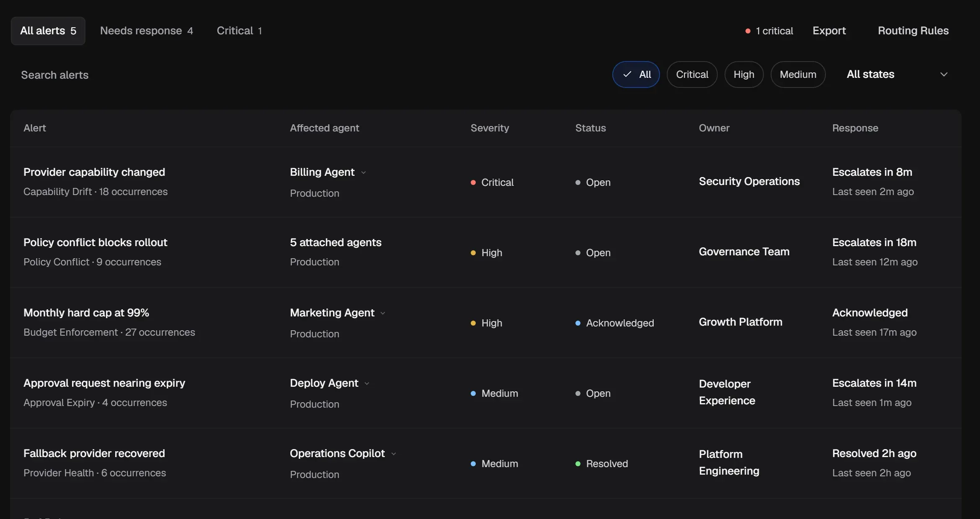This screenshot has height=519, width=980.
Task: Click the Acknowledged status in Marketing Agent row
Action: [x=614, y=323]
